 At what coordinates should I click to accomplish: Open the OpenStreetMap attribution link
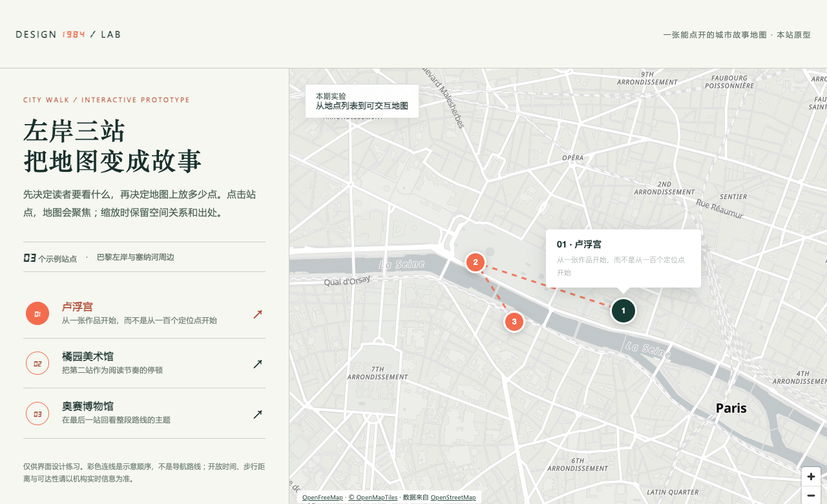coord(453,498)
